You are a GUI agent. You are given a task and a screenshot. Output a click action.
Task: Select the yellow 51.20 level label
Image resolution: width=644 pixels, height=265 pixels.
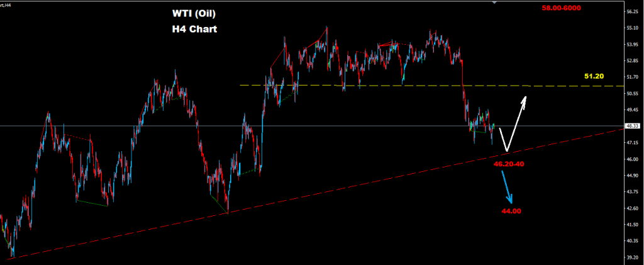(594, 76)
